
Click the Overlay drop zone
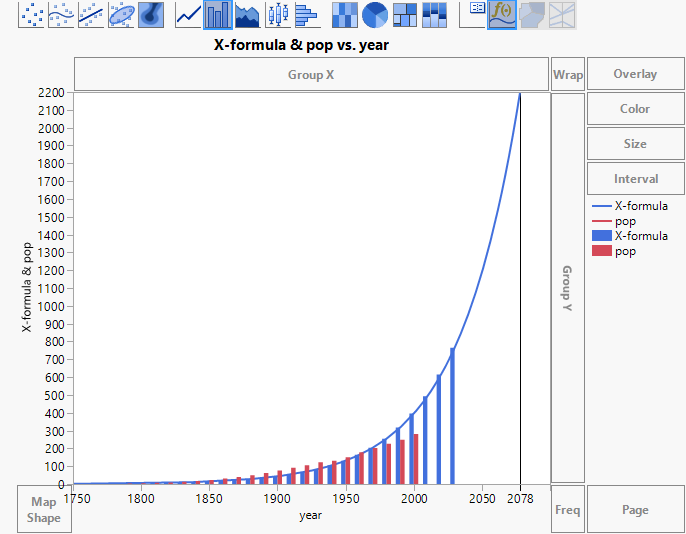point(635,74)
